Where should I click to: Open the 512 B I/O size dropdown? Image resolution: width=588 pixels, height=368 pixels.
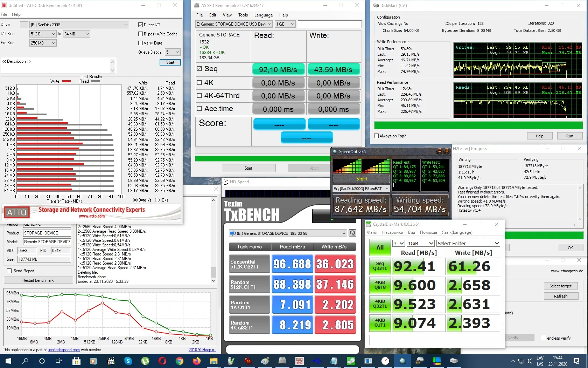[x=43, y=34]
